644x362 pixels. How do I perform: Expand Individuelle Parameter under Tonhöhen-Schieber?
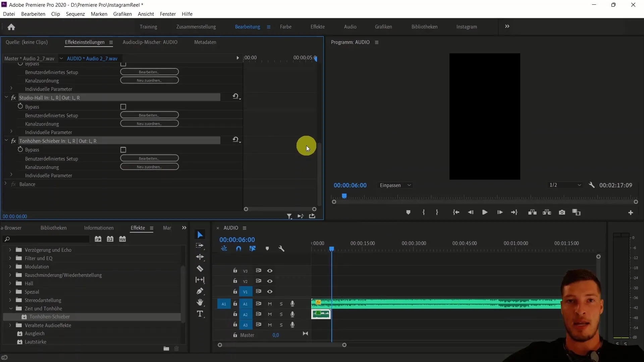click(x=11, y=175)
